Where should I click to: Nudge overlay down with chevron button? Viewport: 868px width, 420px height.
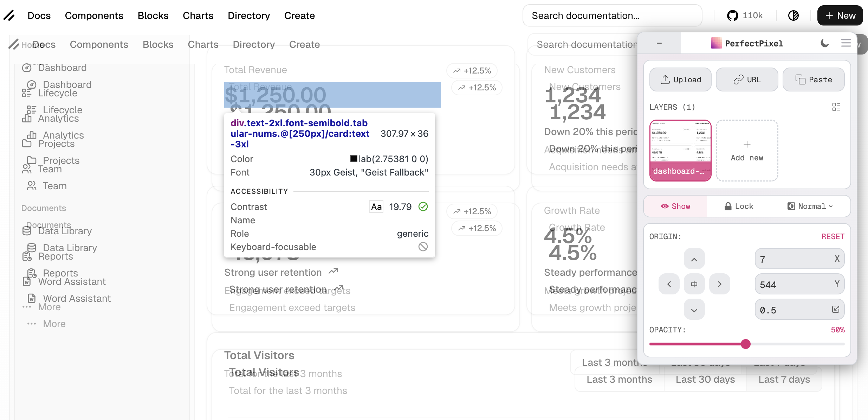pyautogui.click(x=694, y=310)
